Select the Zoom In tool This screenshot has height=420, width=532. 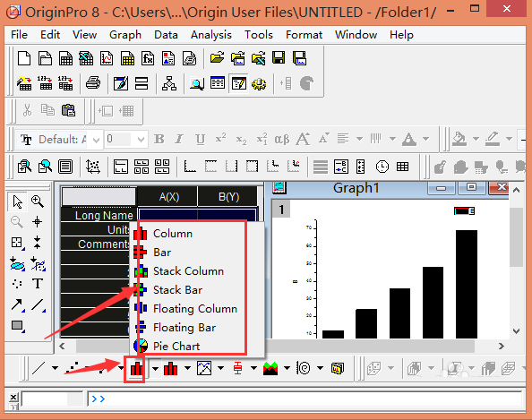(38, 201)
